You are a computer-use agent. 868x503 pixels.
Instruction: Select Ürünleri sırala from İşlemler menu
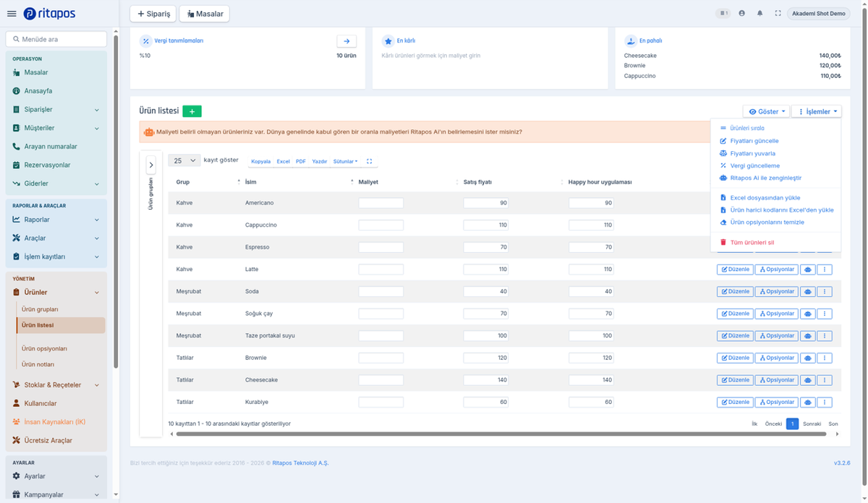coord(747,128)
